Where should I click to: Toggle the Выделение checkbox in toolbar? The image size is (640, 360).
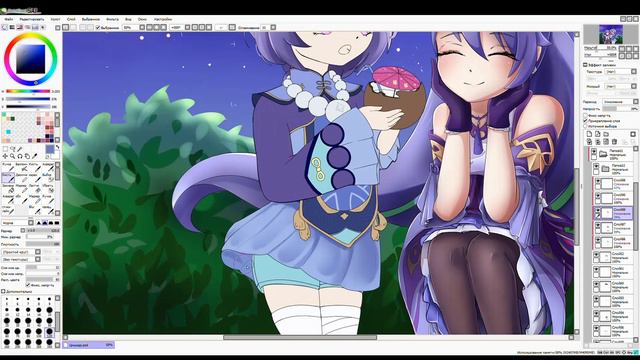98,27
